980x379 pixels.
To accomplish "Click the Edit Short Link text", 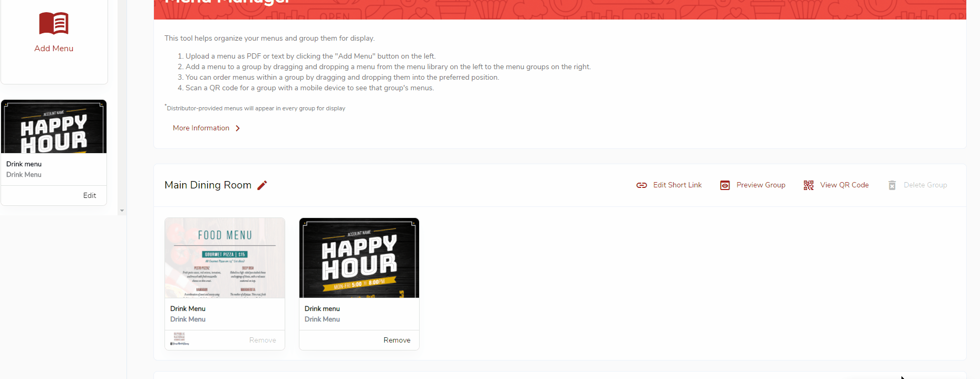I will coord(677,185).
